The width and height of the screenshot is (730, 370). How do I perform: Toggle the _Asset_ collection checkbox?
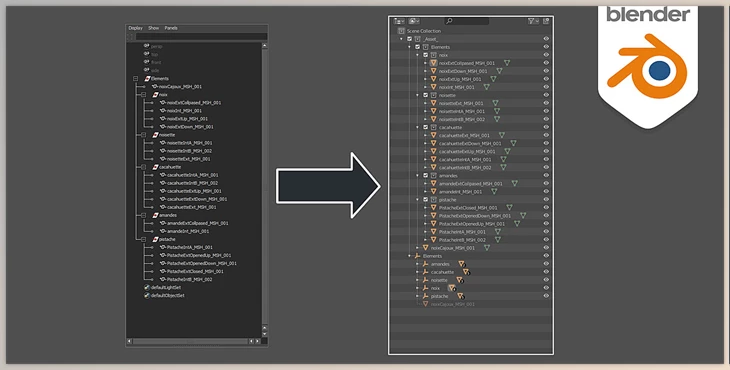(x=410, y=39)
